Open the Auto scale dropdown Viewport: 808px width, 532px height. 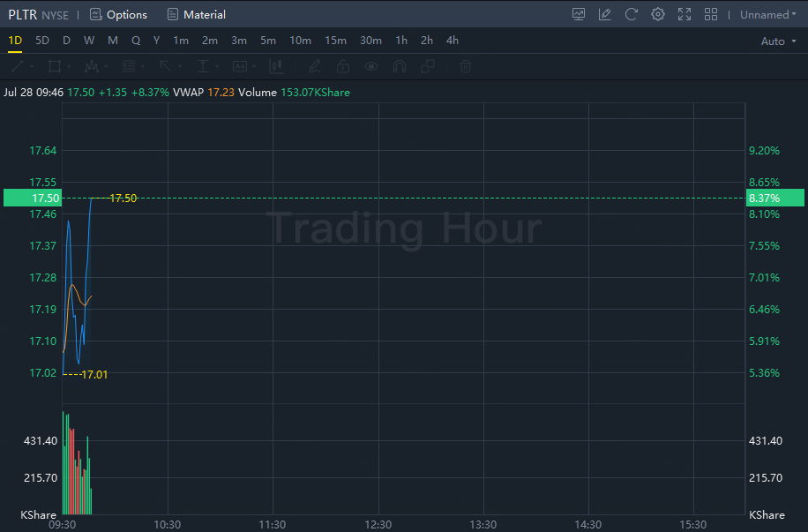click(x=779, y=41)
